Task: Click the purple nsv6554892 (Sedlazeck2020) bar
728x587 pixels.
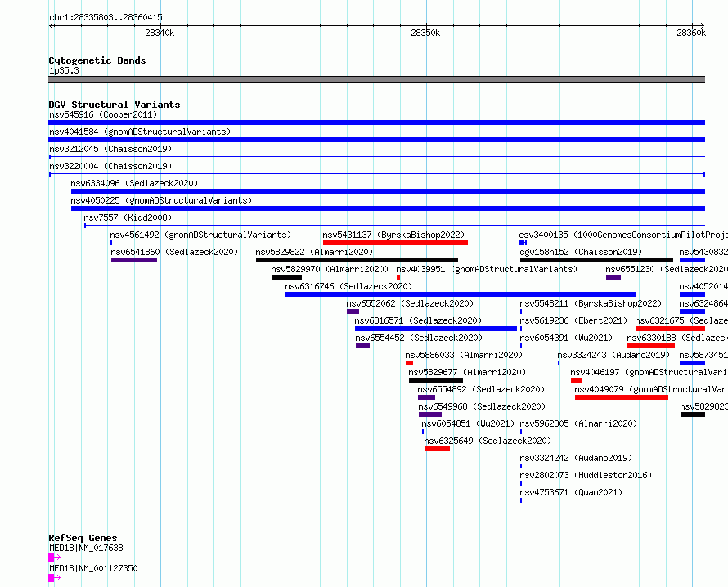Action: [x=426, y=397]
